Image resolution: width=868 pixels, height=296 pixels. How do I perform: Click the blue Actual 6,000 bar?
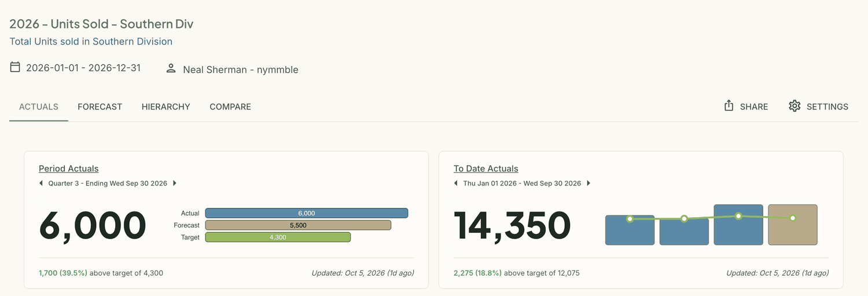(307, 213)
